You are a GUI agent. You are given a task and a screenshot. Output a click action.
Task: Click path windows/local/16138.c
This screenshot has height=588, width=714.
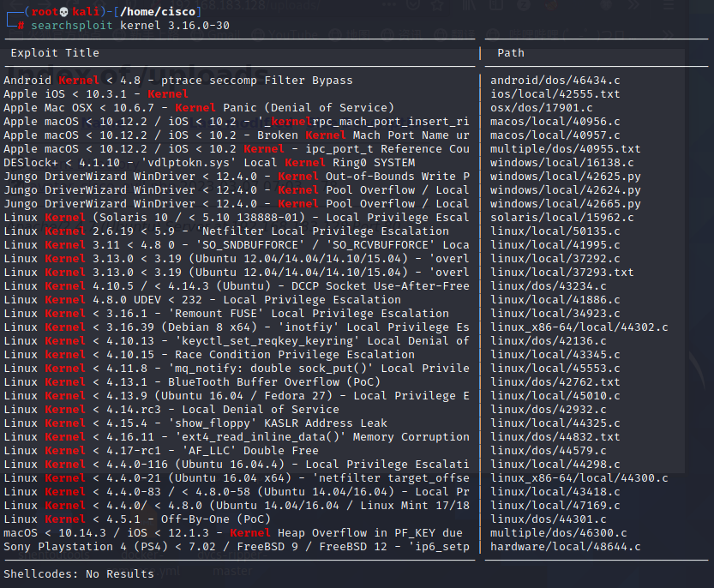click(x=562, y=163)
